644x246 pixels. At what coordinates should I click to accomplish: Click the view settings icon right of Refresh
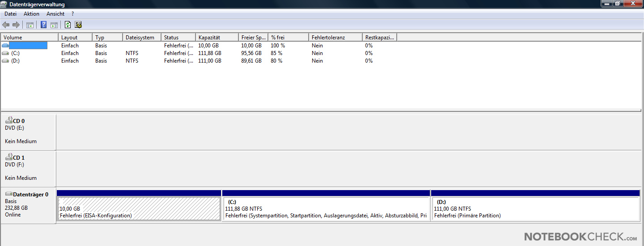pos(78,25)
